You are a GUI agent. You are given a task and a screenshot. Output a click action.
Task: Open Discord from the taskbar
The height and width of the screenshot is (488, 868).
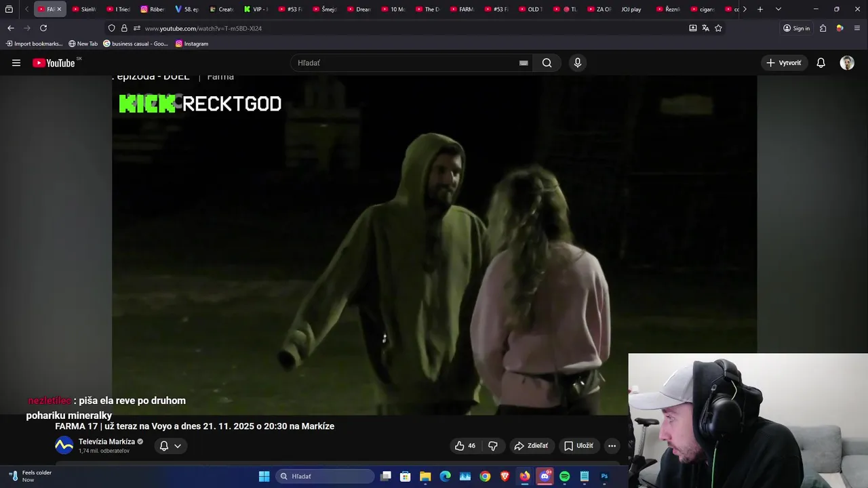(x=545, y=476)
